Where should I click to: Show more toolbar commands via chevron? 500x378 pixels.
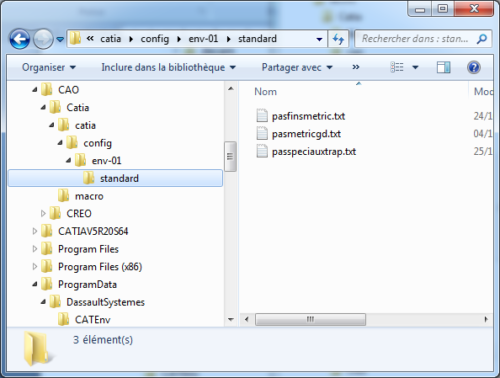(x=356, y=67)
